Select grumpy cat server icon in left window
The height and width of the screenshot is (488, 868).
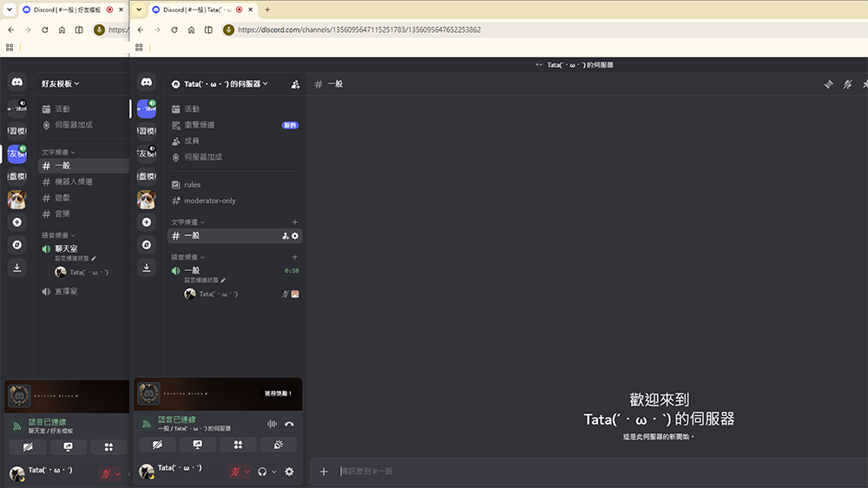pyautogui.click(x=17, y=200)
